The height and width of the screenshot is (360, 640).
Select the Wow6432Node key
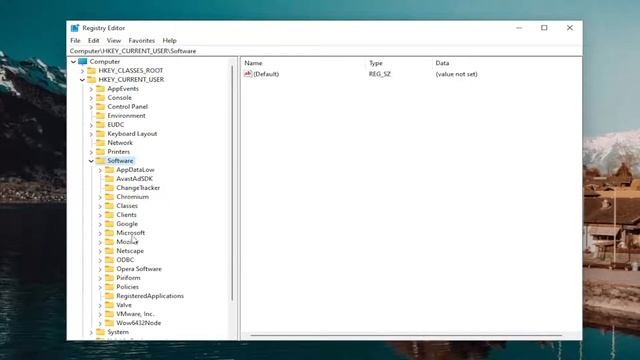(x=139, y=323)
